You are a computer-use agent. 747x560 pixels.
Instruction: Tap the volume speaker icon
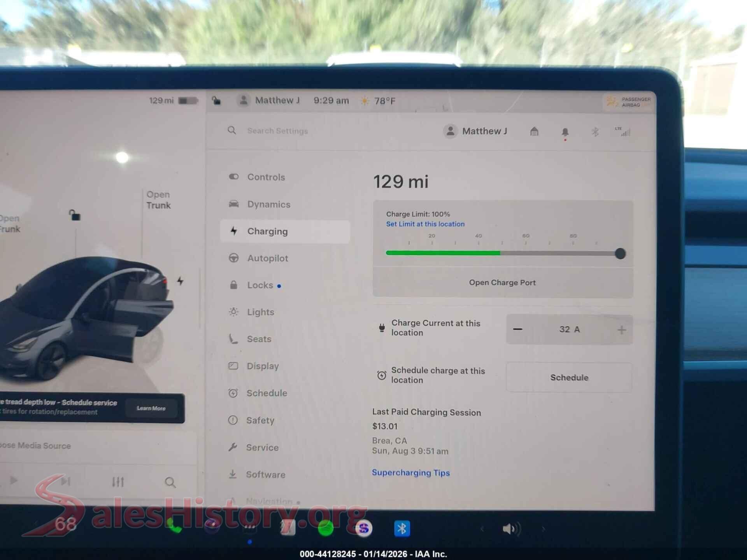point(510,529)
